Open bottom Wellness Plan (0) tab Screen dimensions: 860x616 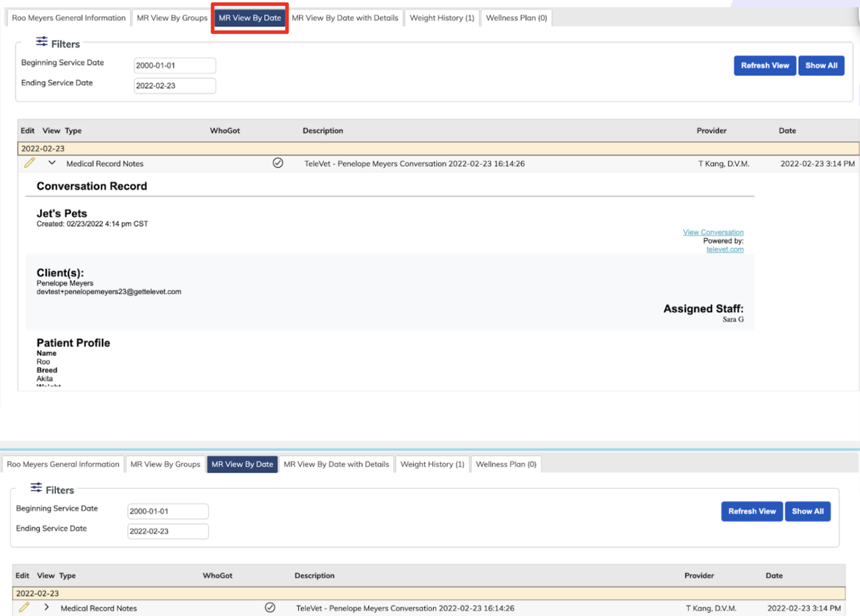[x=506, y=464]
